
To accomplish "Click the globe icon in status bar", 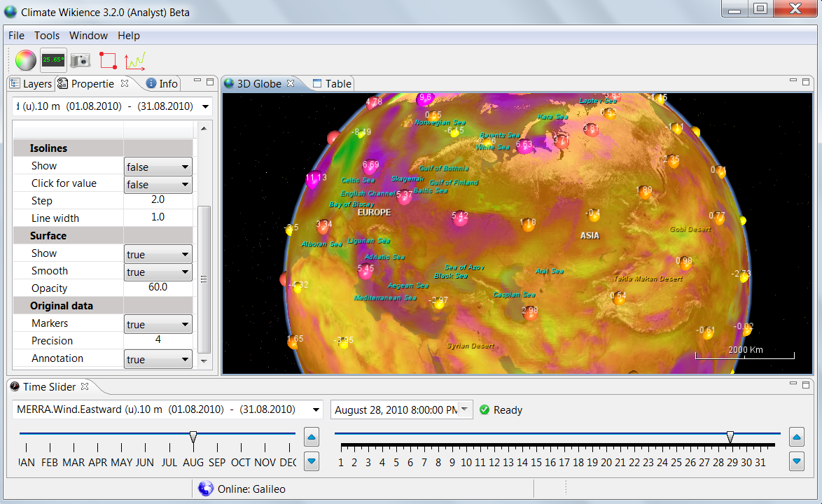I will point(205,489).
